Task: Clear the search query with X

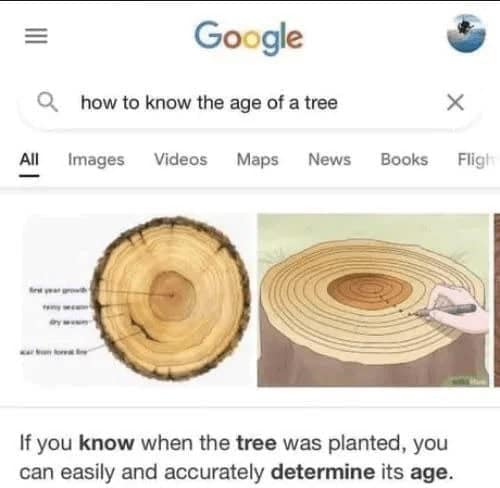Action: (455, 102)
